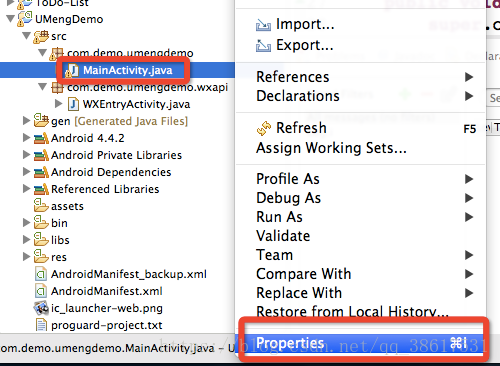This screenshot has width=500, height=366.
Task: Select the AndroidManifest.xml file name
Action: click(x=107, y=291)
